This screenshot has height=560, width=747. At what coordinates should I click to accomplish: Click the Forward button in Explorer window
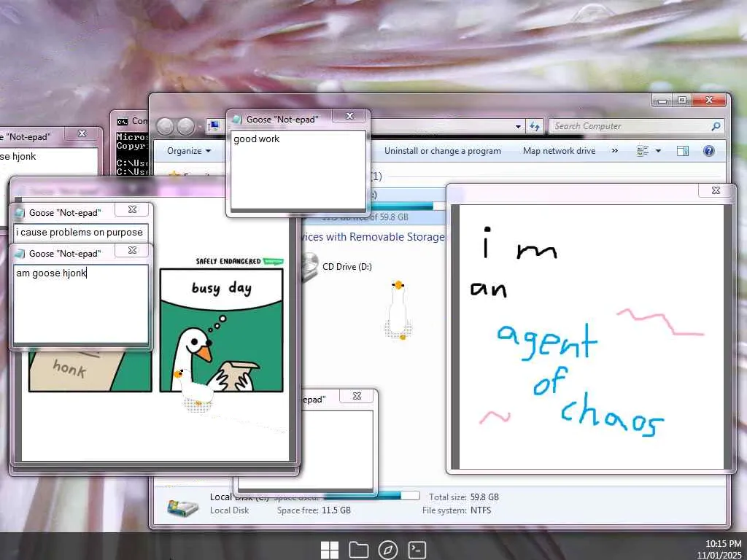(185, 126)
